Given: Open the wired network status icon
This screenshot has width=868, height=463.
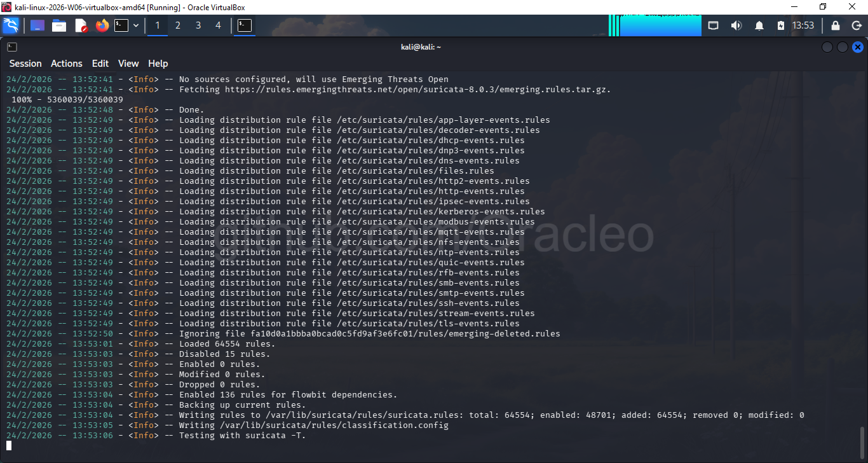Looking at the screenshot, I should tap(714, 25).
